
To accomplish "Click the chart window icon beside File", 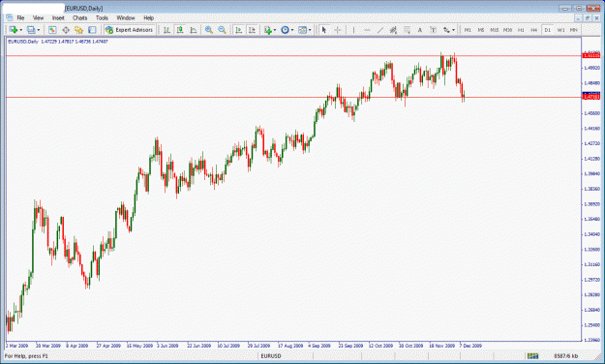I will [10, 17].
